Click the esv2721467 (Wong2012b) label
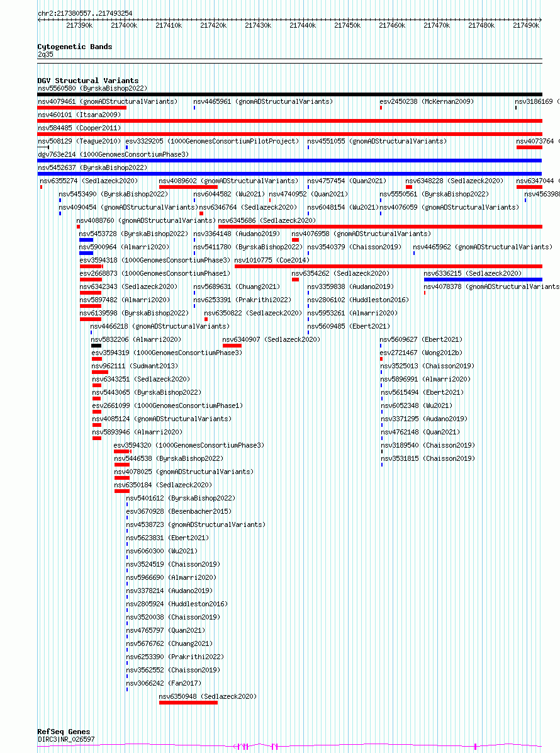Screen dimensions: 560x753 [421, 353]
